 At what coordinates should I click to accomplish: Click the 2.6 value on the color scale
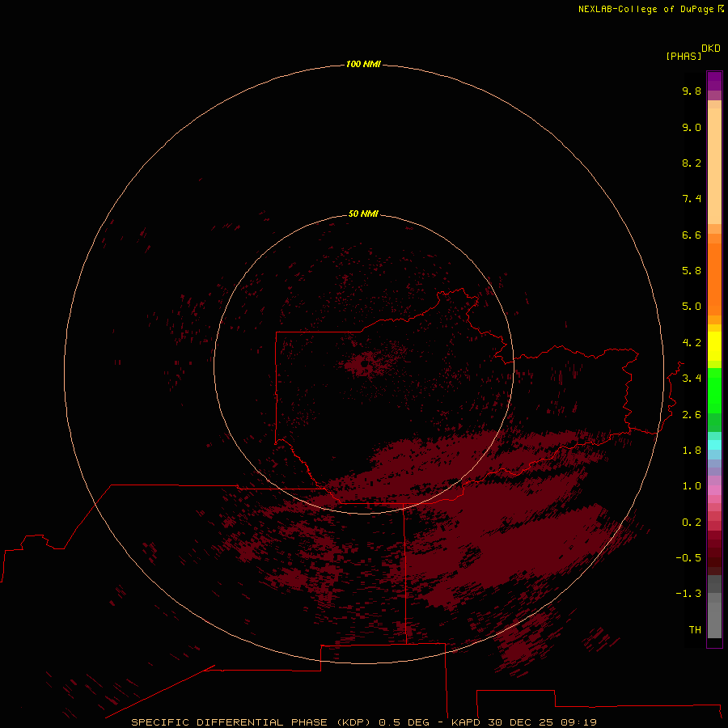click(692, 415)
